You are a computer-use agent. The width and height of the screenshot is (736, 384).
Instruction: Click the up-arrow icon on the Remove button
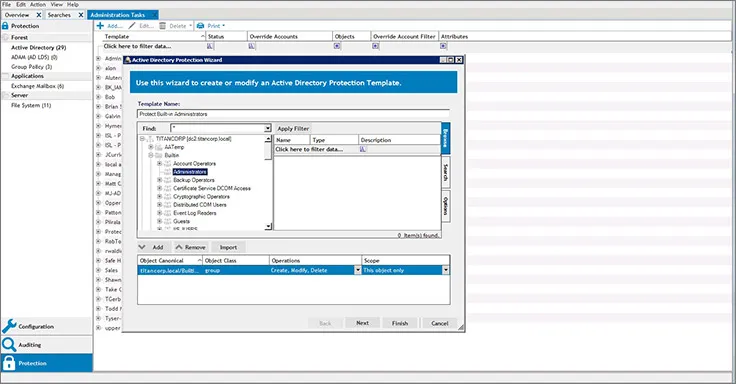coord(179,247)
